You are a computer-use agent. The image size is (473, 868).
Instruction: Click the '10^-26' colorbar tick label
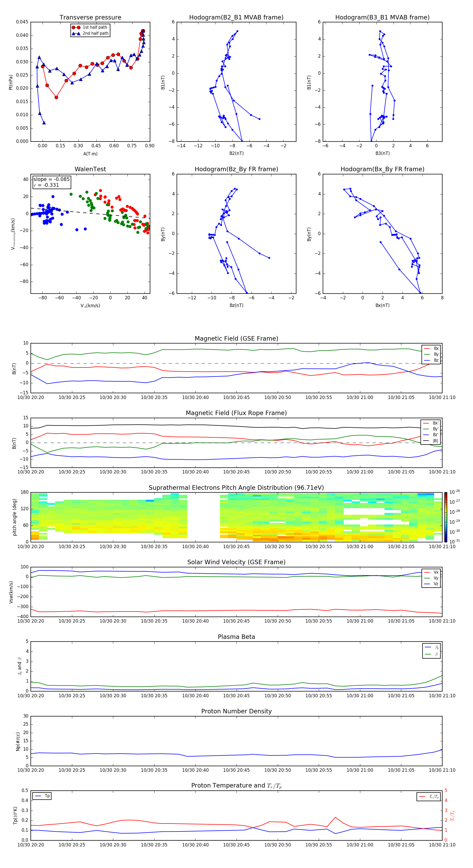[x=455, y=492]
